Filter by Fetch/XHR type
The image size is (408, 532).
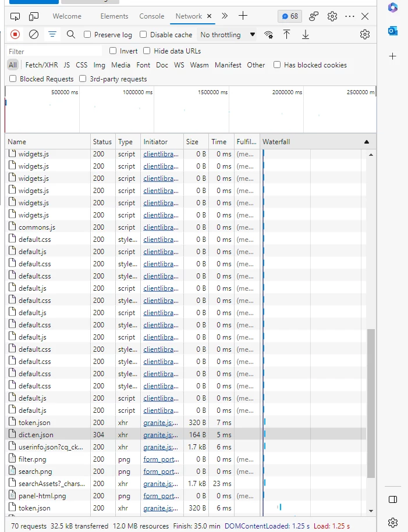[x=41, y=65]
